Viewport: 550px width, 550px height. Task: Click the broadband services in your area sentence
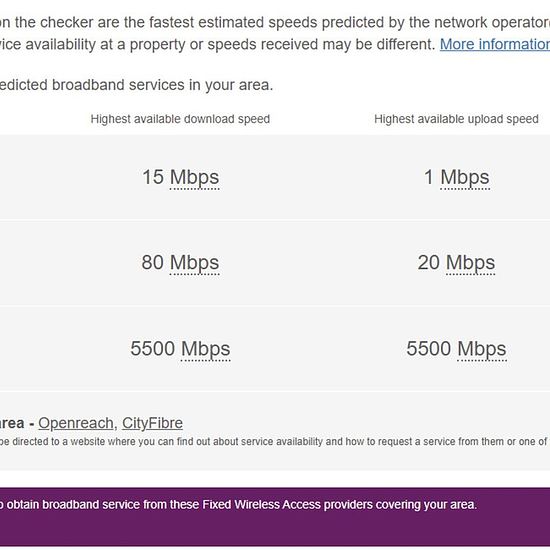(136, 85)
